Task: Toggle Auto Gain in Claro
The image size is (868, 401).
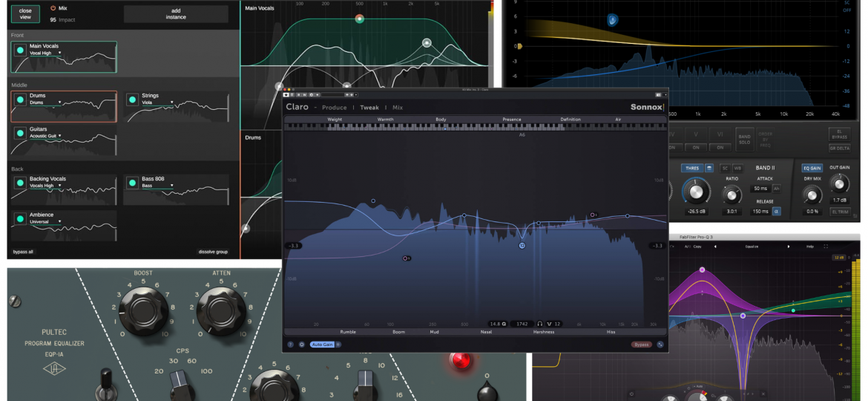Action: point(322,345)
